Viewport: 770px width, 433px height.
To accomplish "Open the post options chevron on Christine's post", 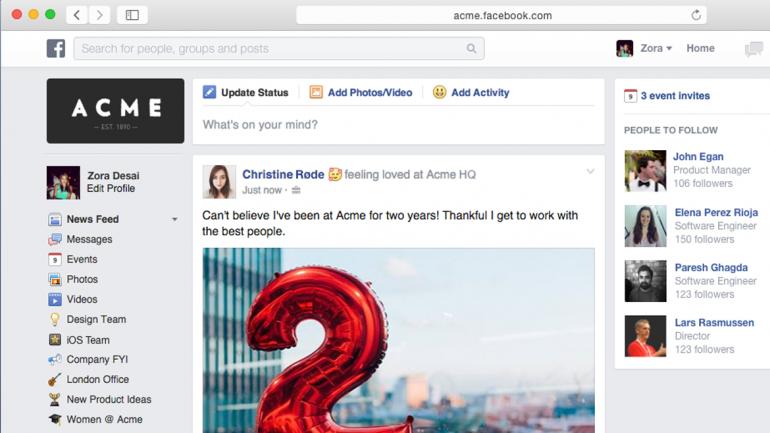I will 590,171.
